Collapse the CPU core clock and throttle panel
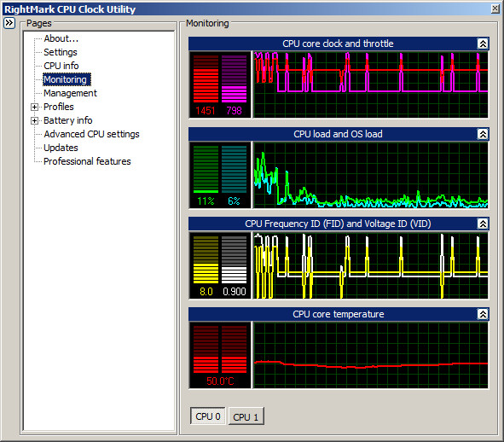 [x=483, y=44]
